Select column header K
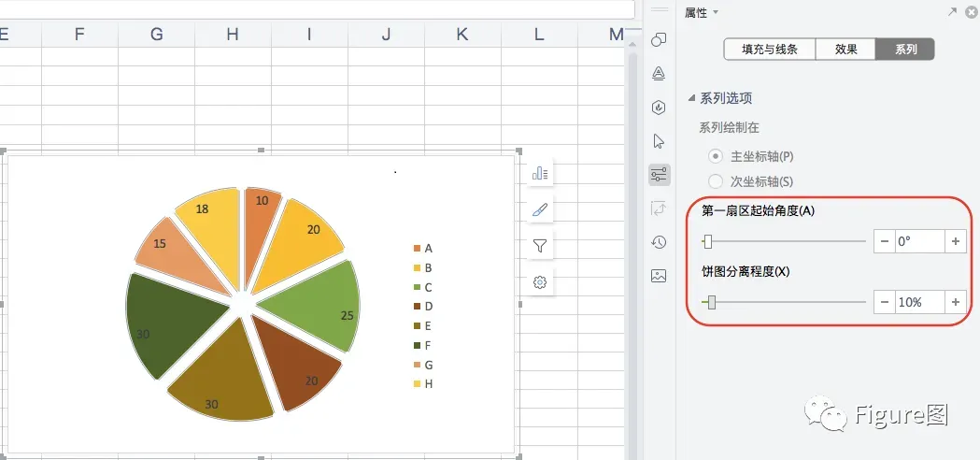Image resolution: width=980 pixels, height=460 pixels. [x=462, y=35]
